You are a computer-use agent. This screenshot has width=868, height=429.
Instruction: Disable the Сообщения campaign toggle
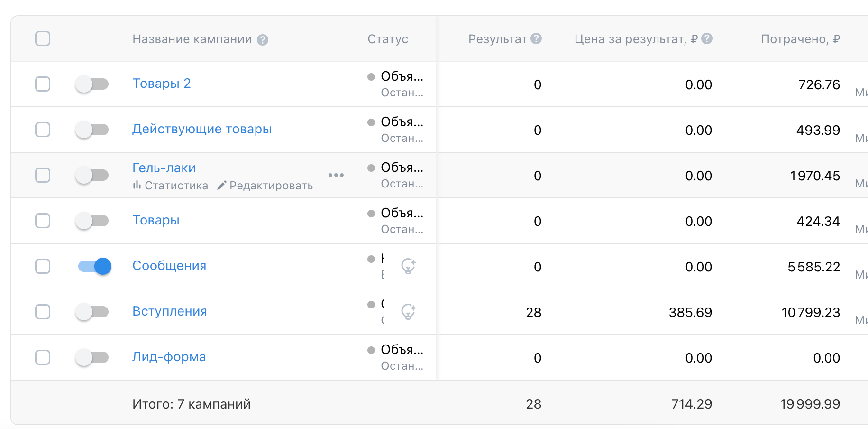point(95,266)
